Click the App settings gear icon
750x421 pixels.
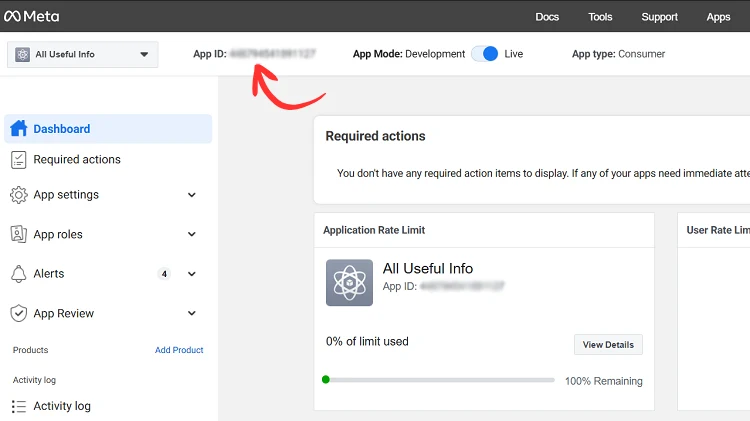tap(18, 195)
